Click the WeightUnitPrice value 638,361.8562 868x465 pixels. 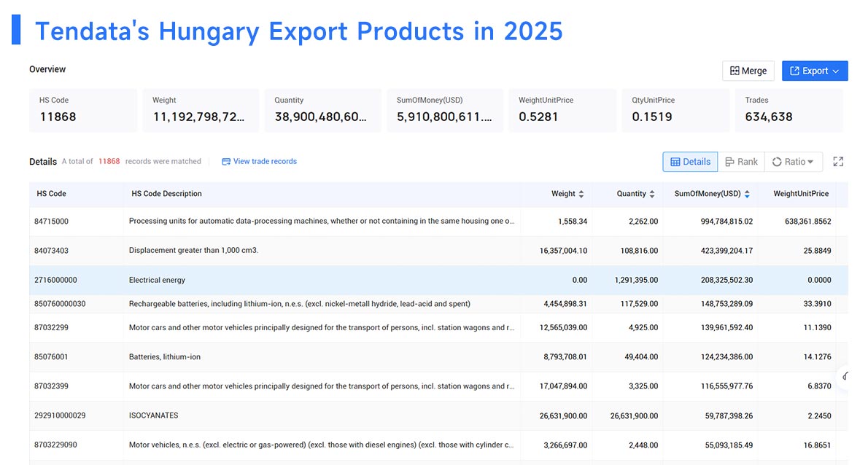(807, 221)
